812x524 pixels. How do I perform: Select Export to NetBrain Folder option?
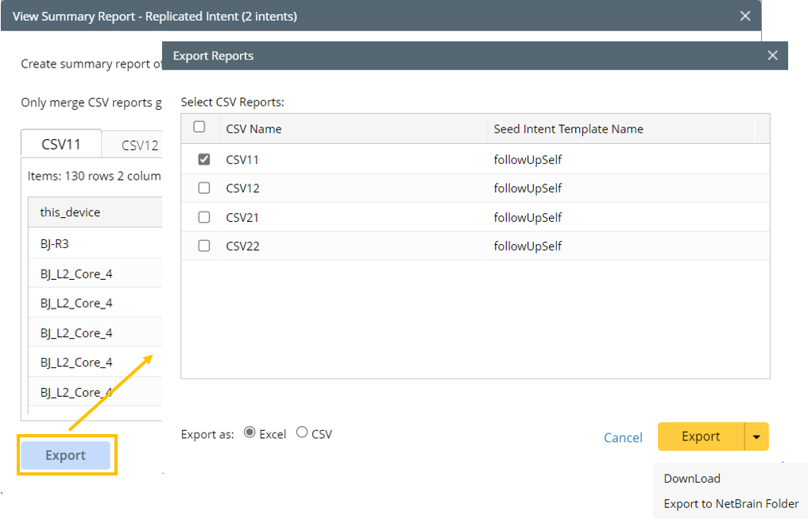pyautogui.click(x=731, y=503)
